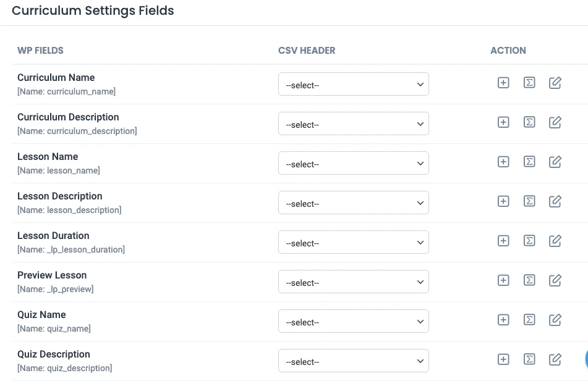
Task: Click the edit pencil icon for Lesson Duration
Action: [555, 241]
